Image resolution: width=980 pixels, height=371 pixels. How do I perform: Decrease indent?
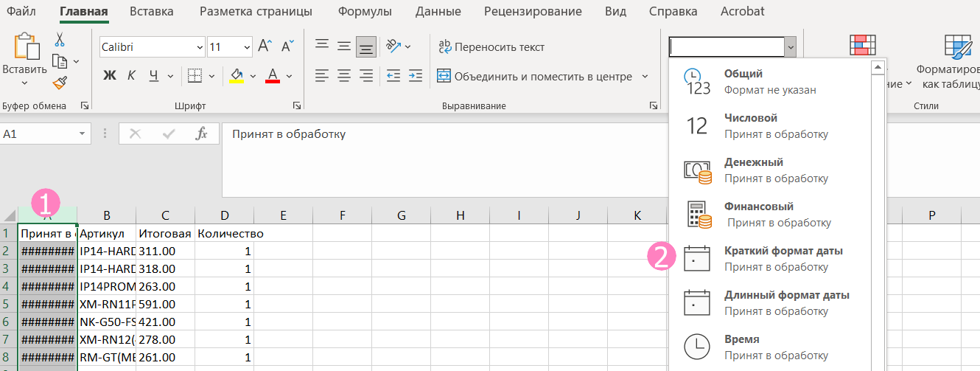click(x=393, y=75)
